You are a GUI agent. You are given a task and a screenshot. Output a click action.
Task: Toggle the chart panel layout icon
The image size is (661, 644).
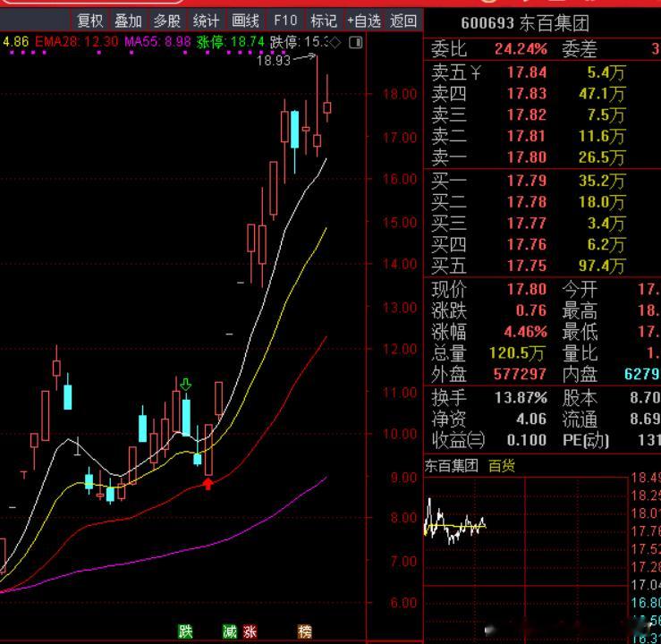coord(356,42)
